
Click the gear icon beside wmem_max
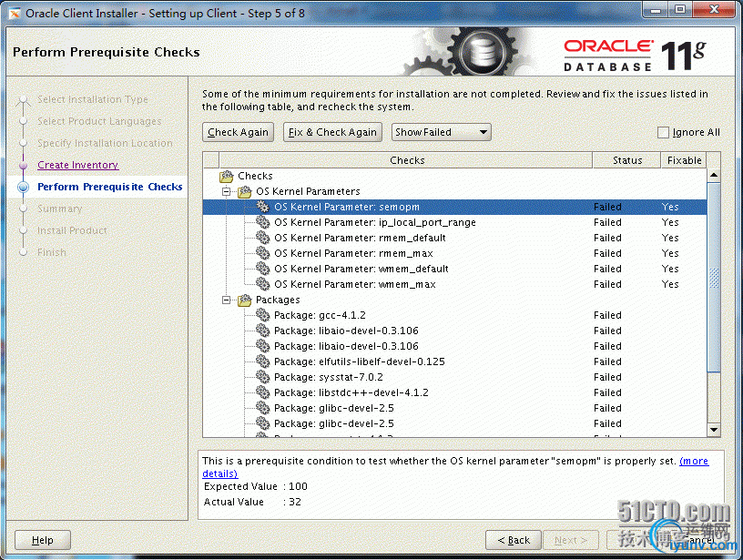tap(262, 284)
